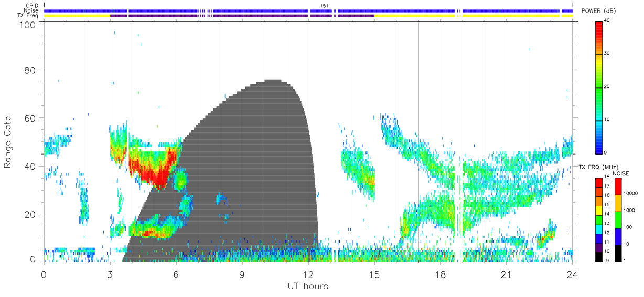Click the TX FRQ (MHz) legend title
Image resolution: width=644 pixels, height=297 pixels.
(598, 166)
